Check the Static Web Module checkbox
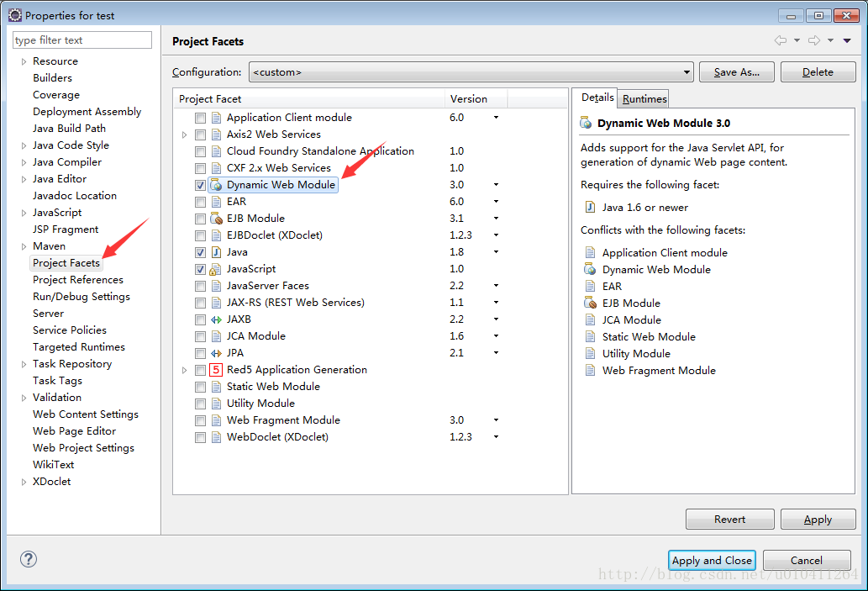 coord(200,388)
